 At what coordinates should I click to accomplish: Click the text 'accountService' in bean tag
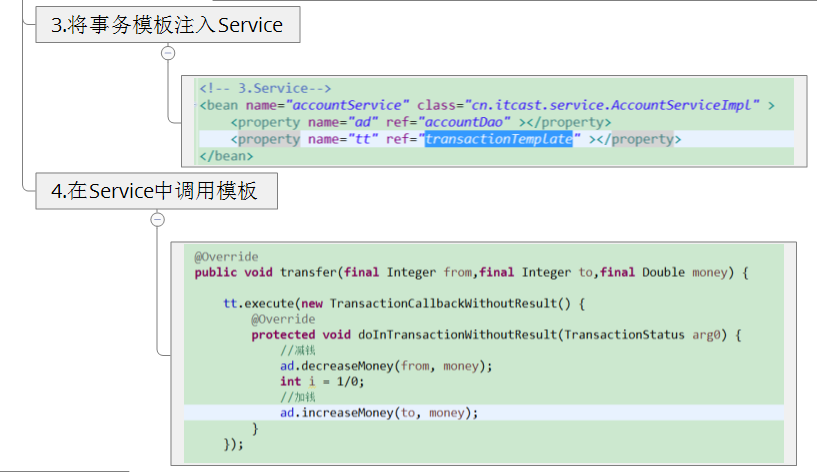pyautogui.click(x=348, y=105)
